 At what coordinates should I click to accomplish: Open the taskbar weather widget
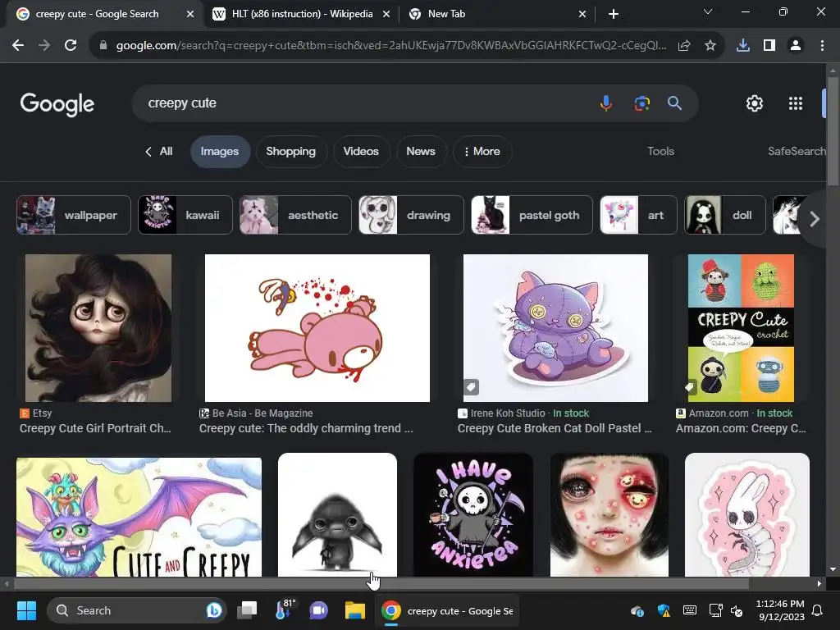coord(285,609)
